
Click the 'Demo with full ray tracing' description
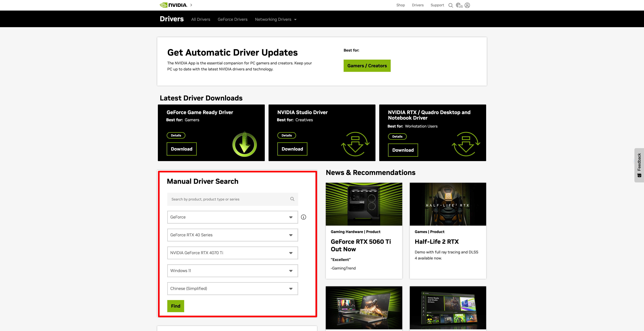[447, 255]
